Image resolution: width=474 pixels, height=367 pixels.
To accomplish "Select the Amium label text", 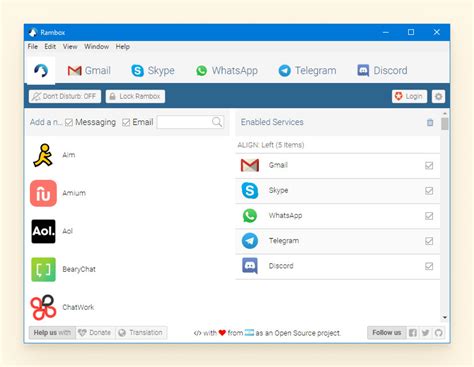I will pyautogui.click(x=74, y=193).
